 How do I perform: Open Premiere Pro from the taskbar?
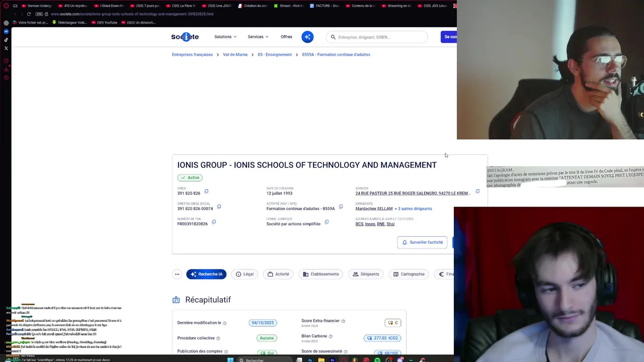[333, 360]
